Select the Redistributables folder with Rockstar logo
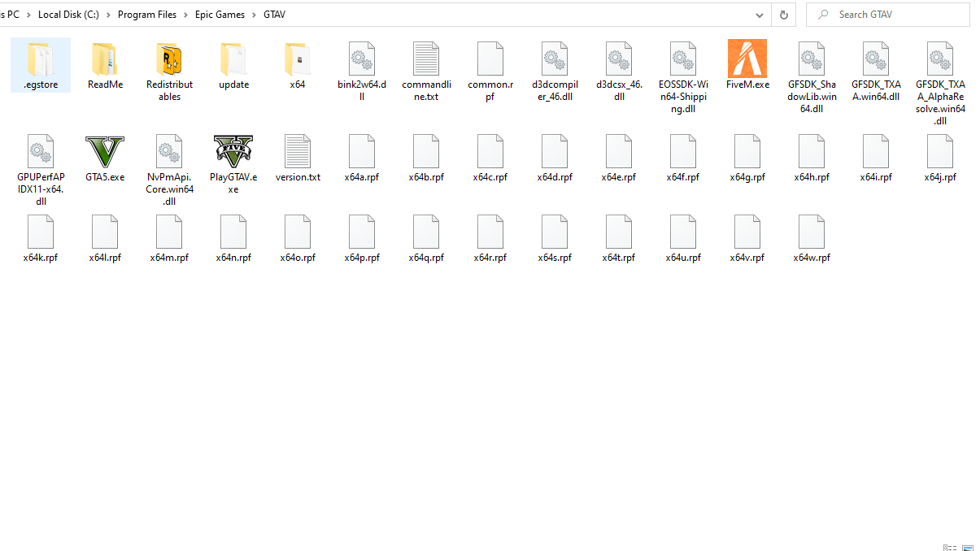Viewport: 980px width, 551px height. click(169, 72)
